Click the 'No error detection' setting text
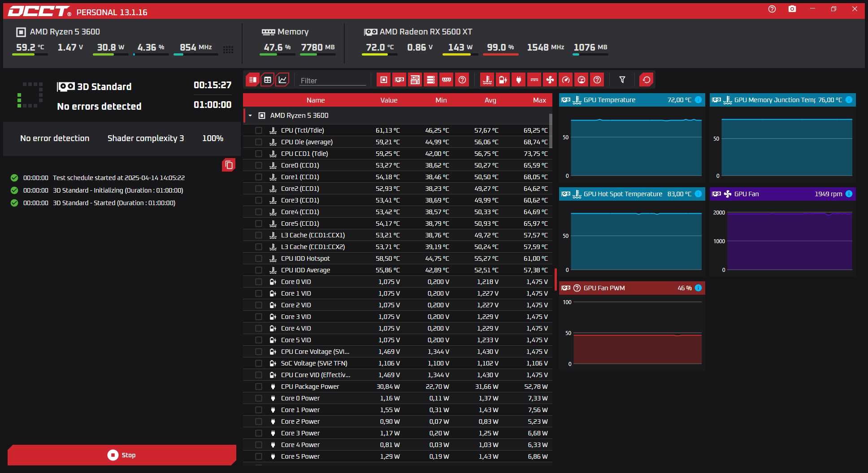Image resolution: width=868 pixels, height=473 pixels. point(55,138)
